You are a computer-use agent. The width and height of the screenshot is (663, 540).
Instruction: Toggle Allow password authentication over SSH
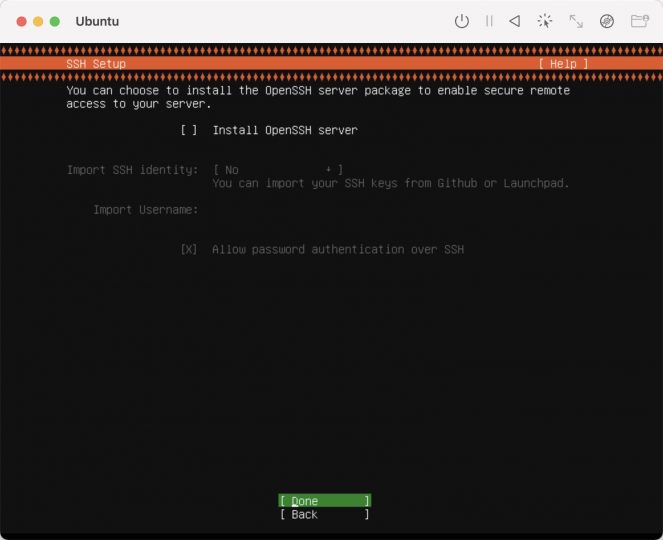189,249
